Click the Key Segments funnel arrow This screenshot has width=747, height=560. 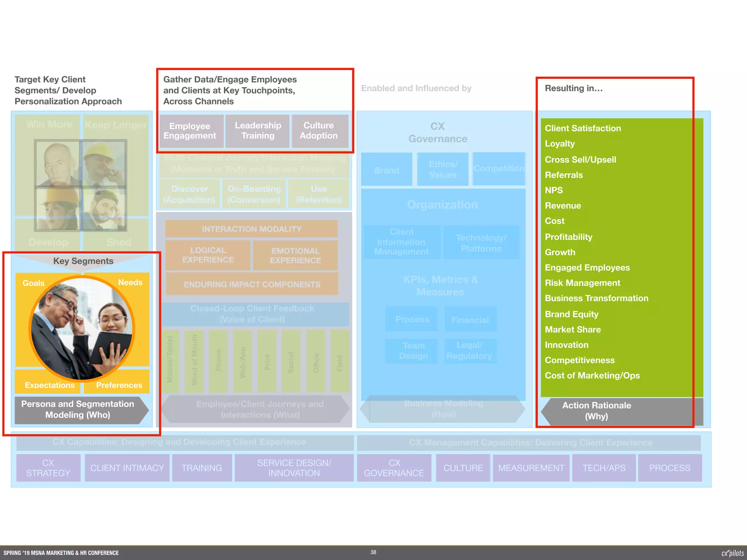(x=83, y=261)
